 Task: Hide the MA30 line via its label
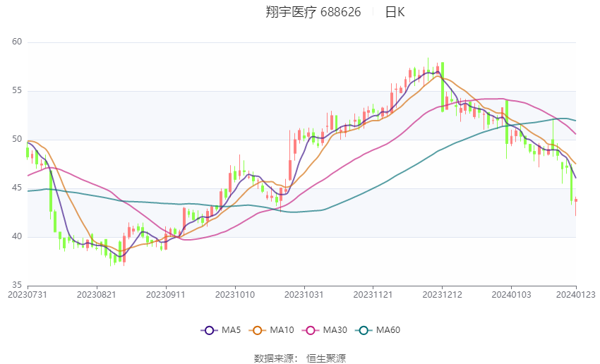coord(335,330)
